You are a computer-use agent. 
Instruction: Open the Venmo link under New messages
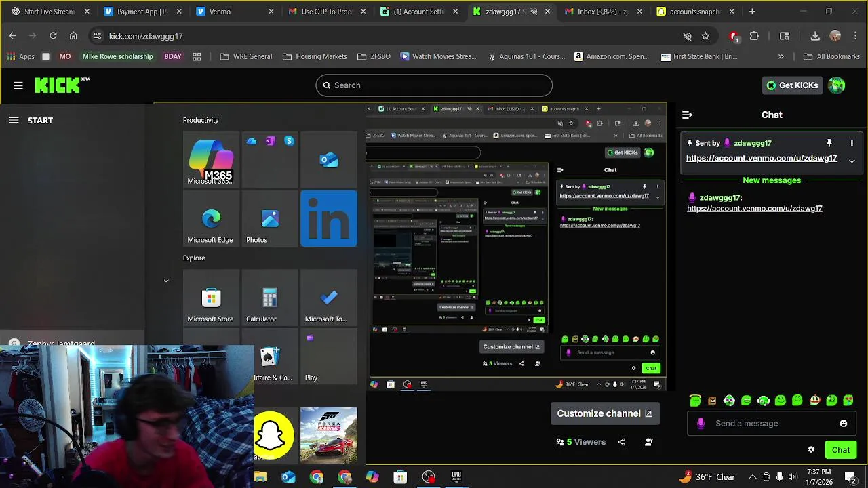[755, 209]
